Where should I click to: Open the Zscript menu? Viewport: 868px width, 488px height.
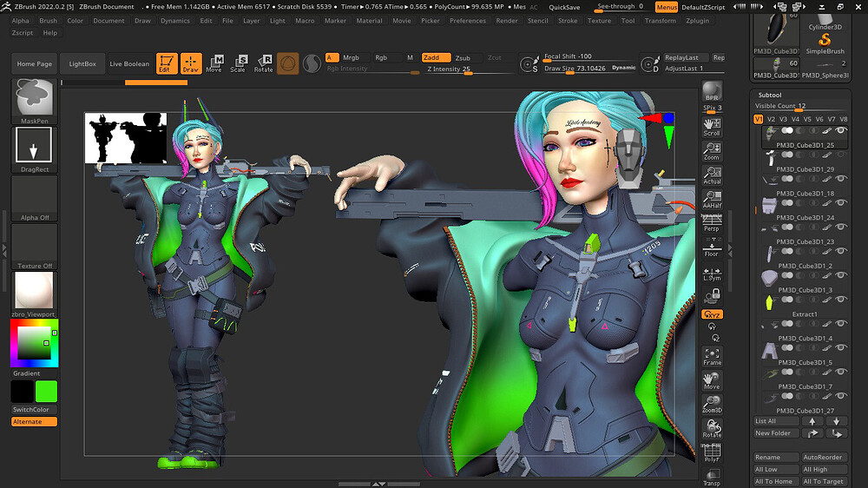(x=23, y=33)
